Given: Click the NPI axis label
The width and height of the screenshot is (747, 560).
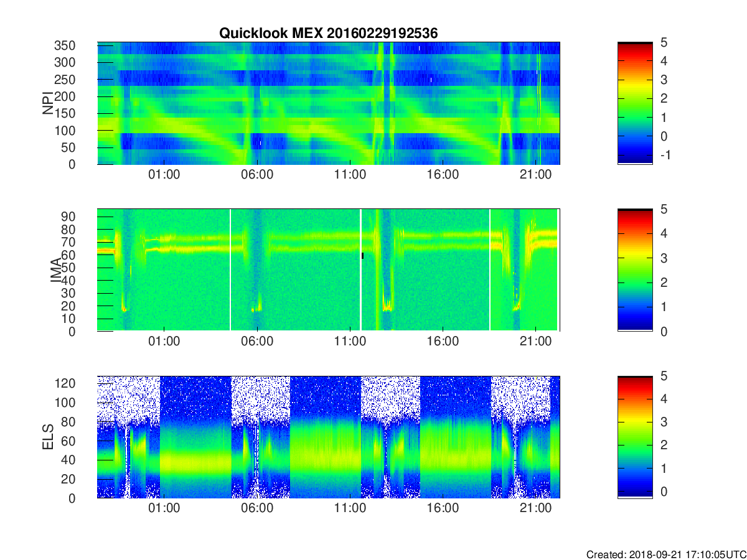Looking at the screenshot, I should [48, 103].
